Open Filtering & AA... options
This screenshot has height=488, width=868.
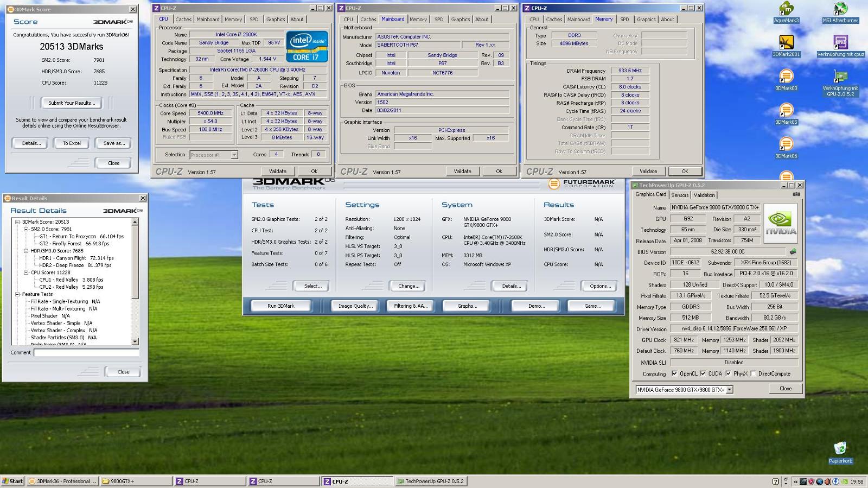coord(411,306)
